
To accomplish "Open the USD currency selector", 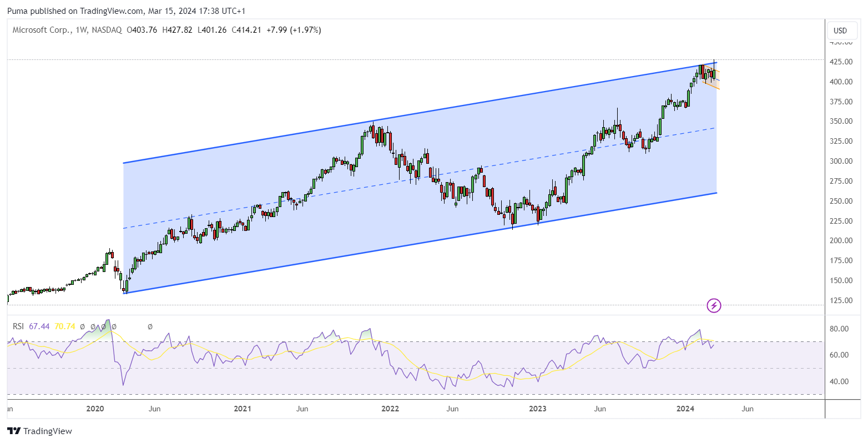I will coord(840,31).
